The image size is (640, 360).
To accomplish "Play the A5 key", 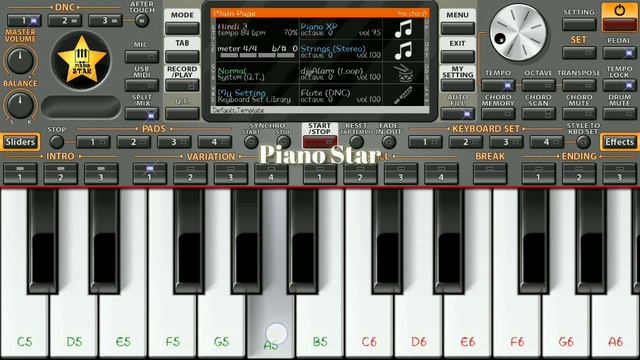I will (x=271, y=322).
